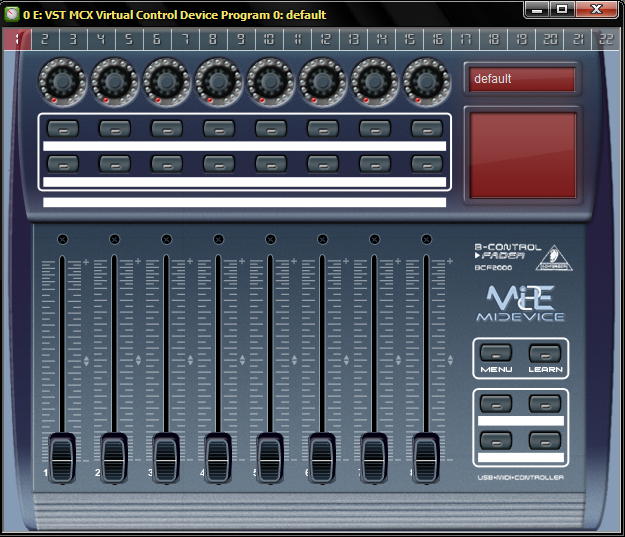Minimize the VST MCX window
625x537 pixels.
click(x=537, y=9)
